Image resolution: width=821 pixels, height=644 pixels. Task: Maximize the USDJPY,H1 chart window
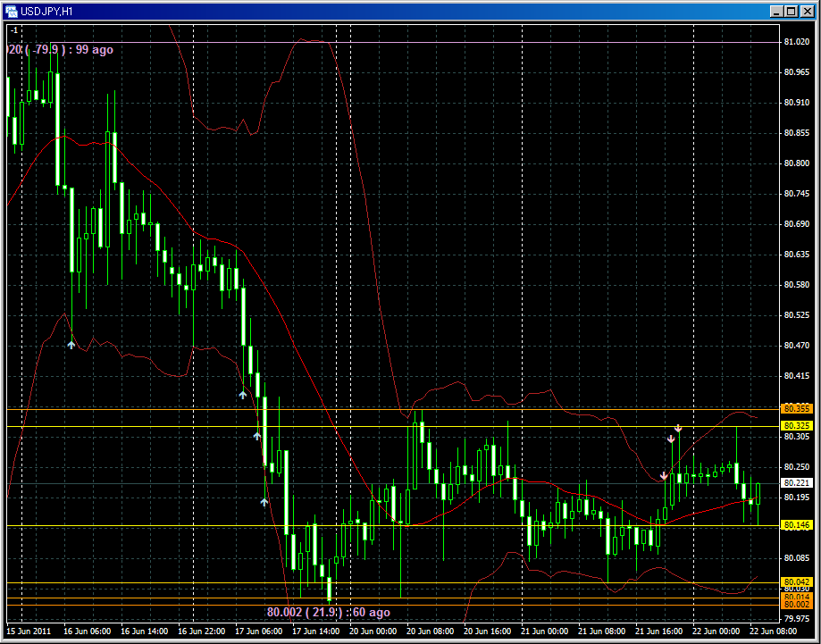click(790, 11)
